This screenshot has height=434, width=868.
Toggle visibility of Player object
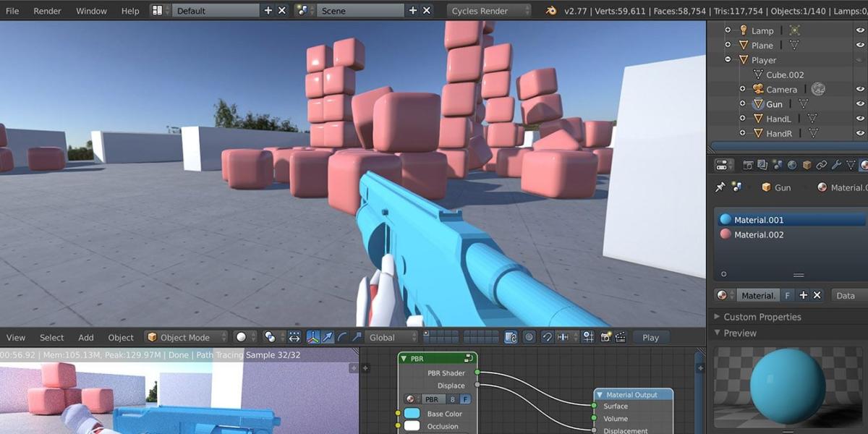click(860, 60)
